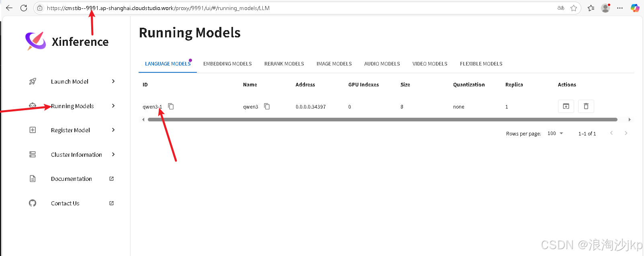The image size is (644, 256).
Task: Switch to the Image Models tab
Action: coord(334,64)
